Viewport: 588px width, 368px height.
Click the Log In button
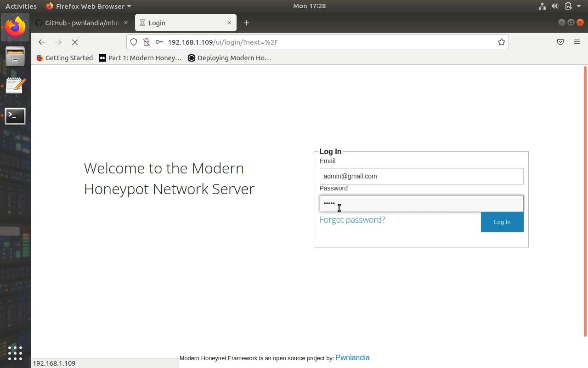[x=502, y=222]
